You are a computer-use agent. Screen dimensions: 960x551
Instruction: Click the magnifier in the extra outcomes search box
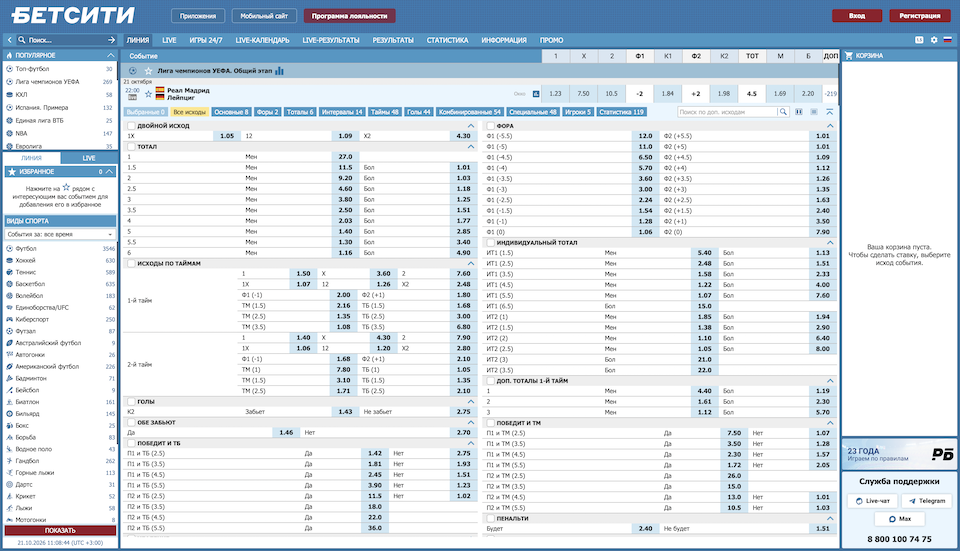[782, 112]
